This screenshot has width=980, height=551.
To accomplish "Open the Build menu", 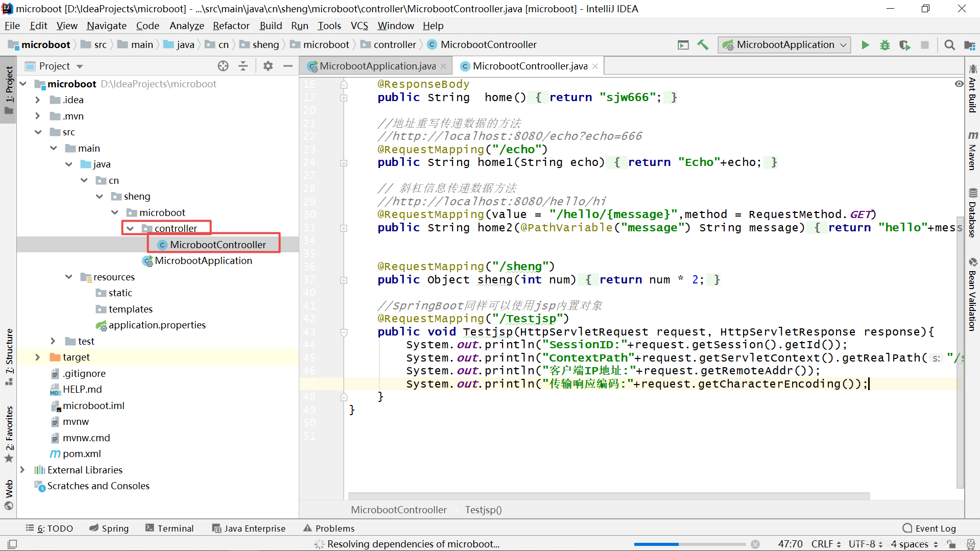I will [x=271, y=26].
